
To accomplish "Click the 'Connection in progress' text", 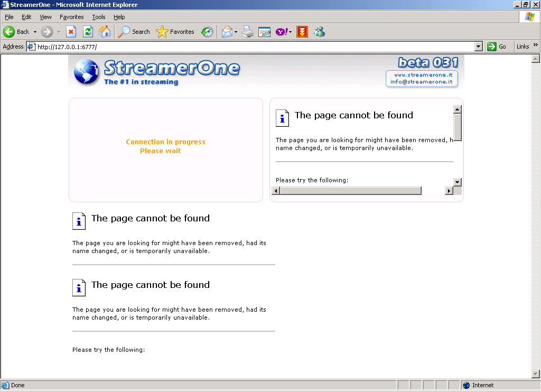I will coord(165,142).
